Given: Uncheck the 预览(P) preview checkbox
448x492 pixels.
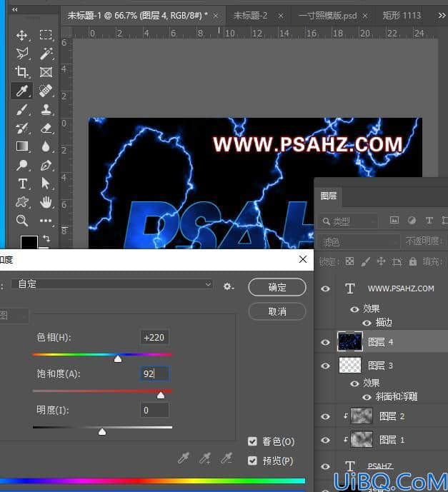Looking at the screenshot, I should tap(252, 461).
